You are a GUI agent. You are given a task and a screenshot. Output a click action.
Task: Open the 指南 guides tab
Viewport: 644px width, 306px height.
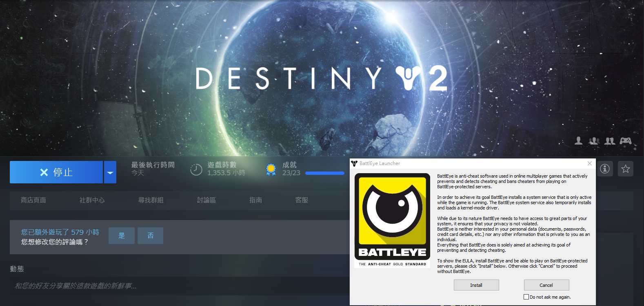(256, 200)
